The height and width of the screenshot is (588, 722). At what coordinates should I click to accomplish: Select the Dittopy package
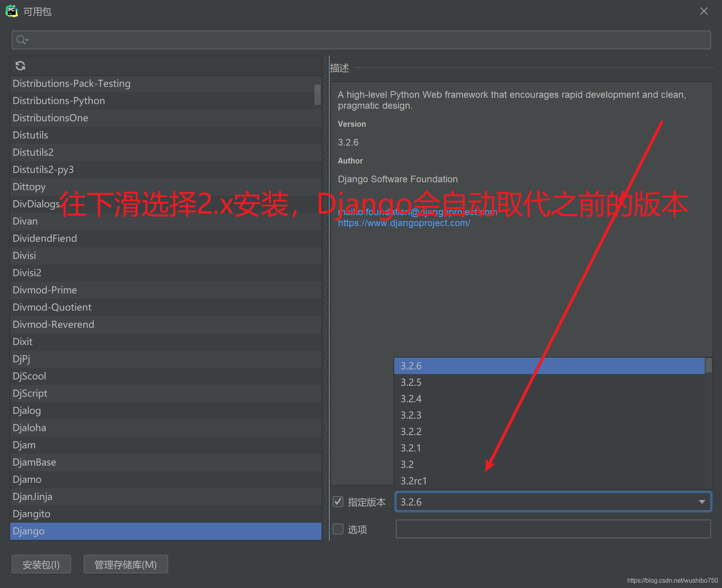tap(166, 187)
